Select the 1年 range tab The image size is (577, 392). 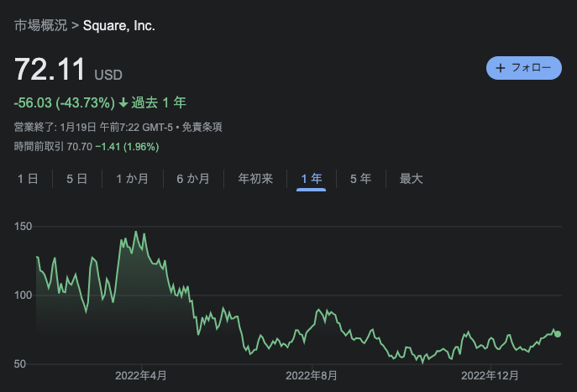312,179
